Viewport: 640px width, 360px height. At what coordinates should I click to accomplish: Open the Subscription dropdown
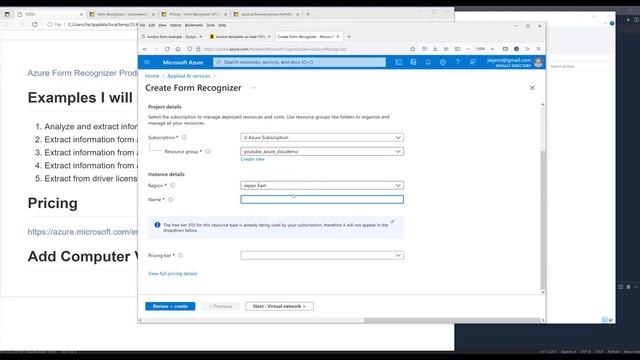pos(322,138)
